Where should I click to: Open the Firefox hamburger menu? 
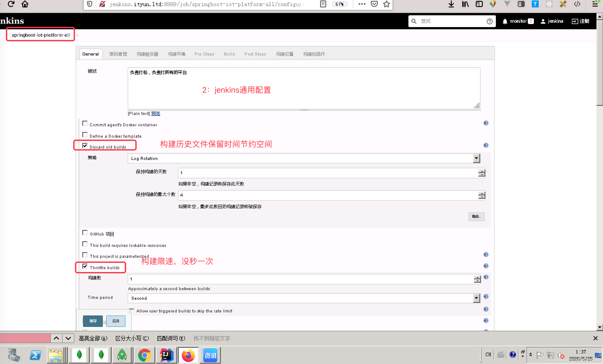[x=595, y=4]
